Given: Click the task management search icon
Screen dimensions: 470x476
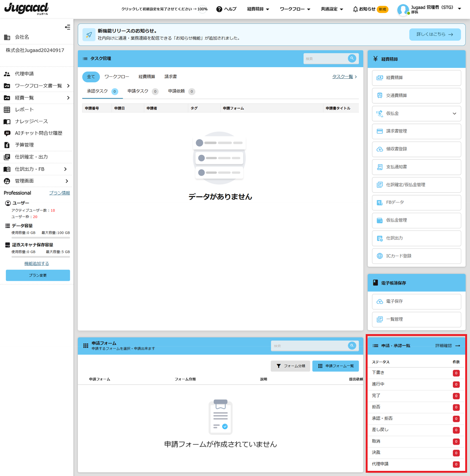Looking at the screenshot, I should [352, 58].
